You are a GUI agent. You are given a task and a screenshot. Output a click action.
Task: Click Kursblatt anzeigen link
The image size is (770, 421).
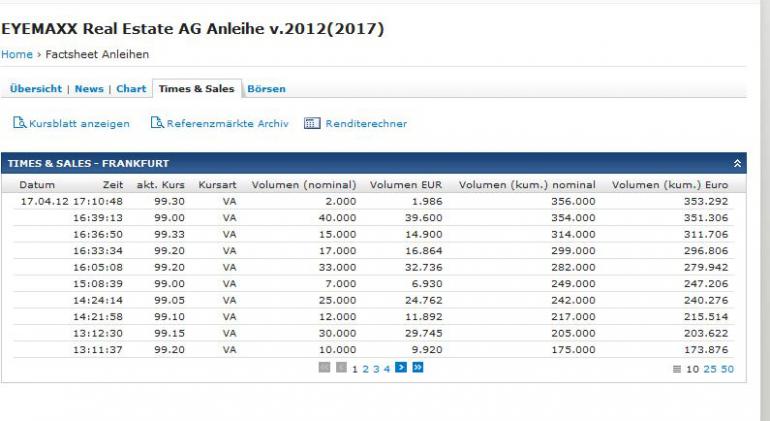click(x=79, y=124)
